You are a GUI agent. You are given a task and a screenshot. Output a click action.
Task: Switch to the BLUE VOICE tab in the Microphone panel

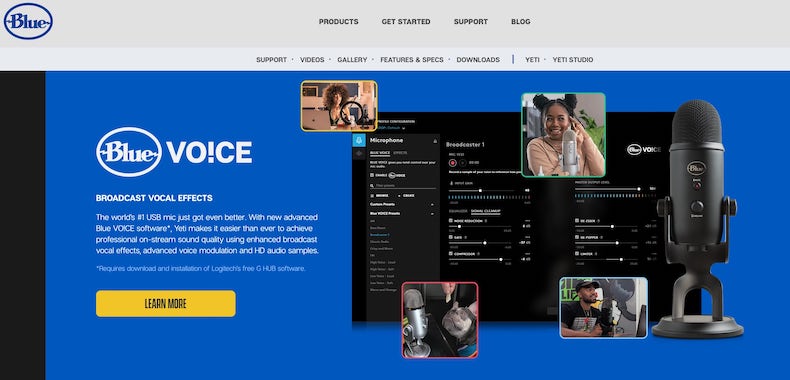380,153
